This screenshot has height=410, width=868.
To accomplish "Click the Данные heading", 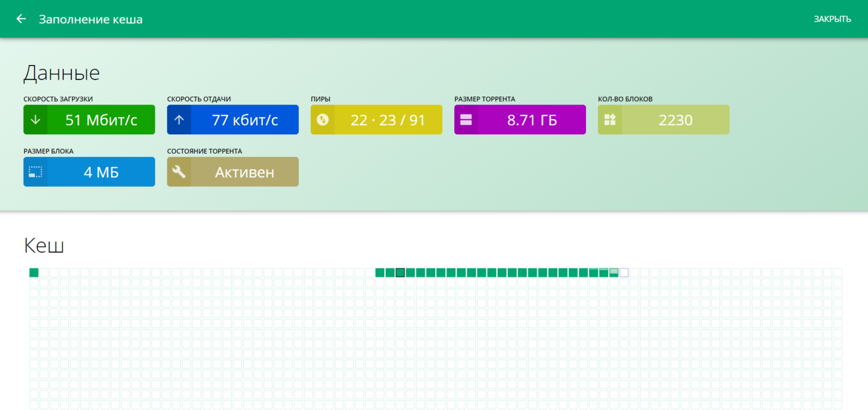I will click(62, 73).
